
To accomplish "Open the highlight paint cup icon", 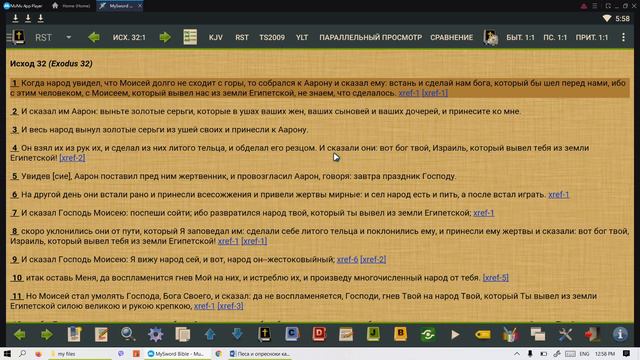I will pos(510,334).
